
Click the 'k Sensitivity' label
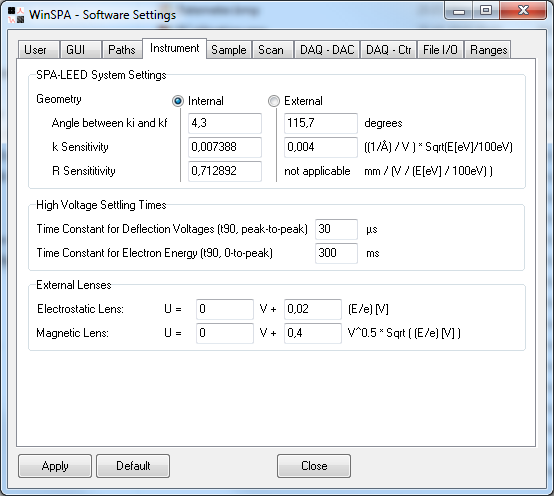[80, 147]
